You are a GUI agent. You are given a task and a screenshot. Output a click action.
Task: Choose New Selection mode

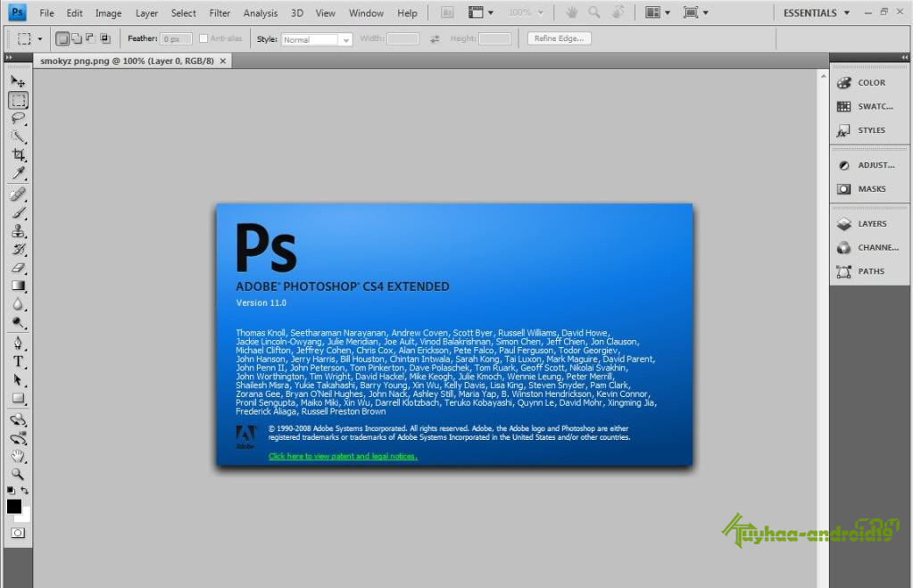coord(62,39)
